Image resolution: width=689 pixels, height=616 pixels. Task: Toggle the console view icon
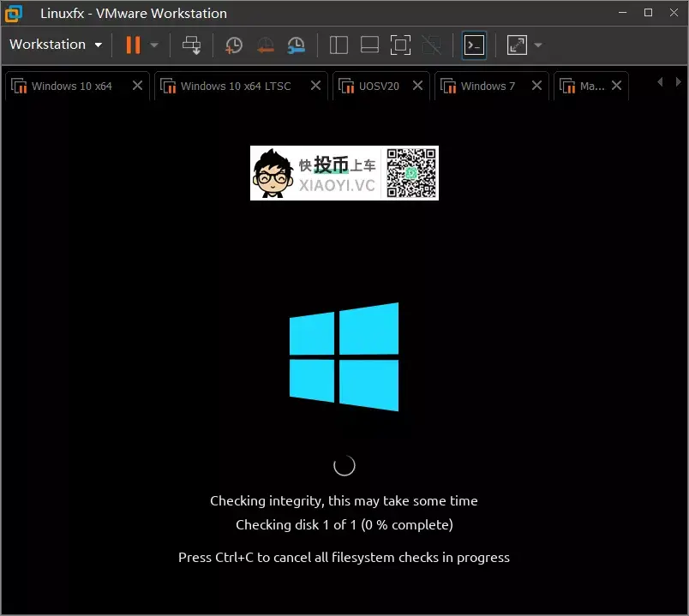coord(474,45)
